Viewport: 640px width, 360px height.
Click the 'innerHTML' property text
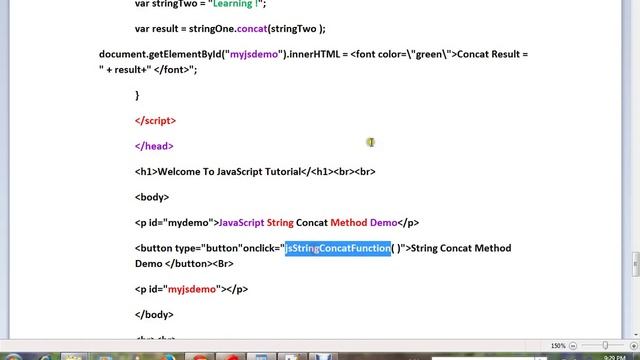[x=314, y=54]
